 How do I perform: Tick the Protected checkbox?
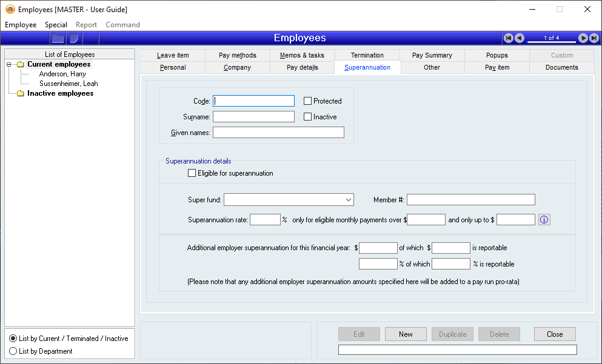(x=308, y=101)
